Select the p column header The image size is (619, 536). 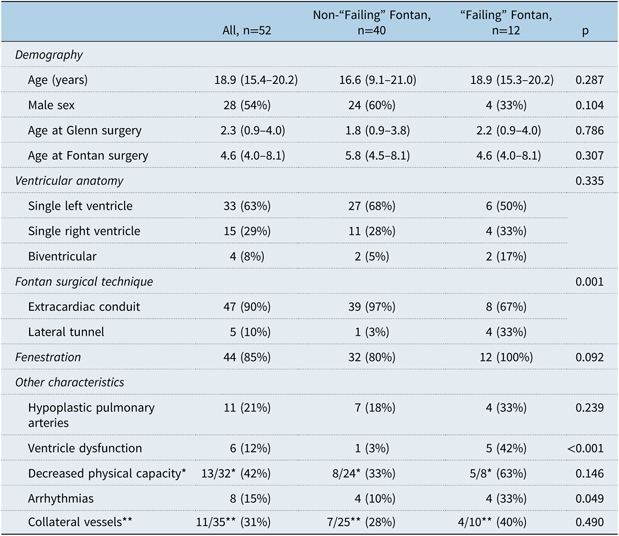point(584,31)
